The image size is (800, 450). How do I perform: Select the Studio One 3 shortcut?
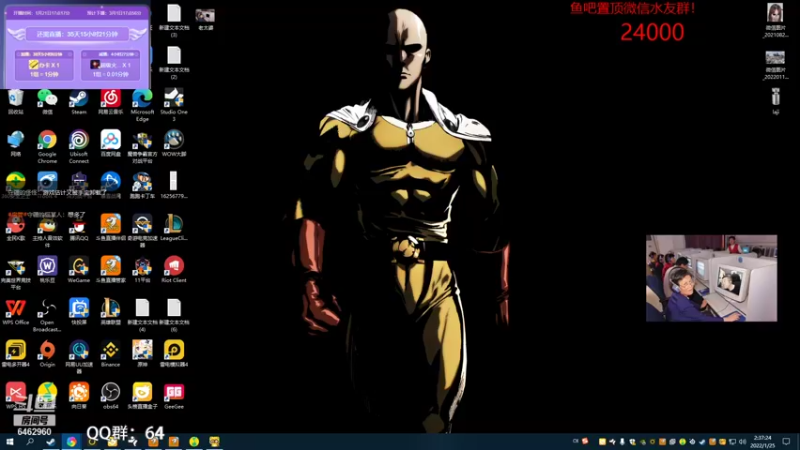174,105
